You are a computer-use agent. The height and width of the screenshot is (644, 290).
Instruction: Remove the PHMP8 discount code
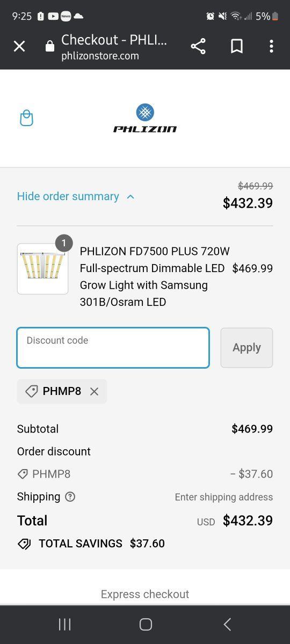pos(94,392)
